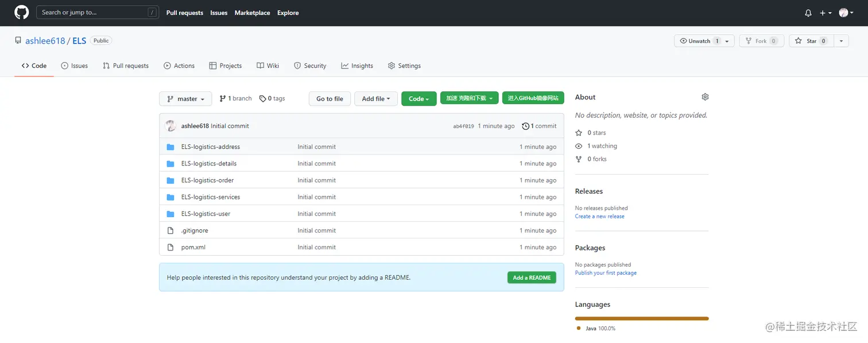Open the ashlee618 commit author link
868x343 pixels.
[x=195, y=126]
